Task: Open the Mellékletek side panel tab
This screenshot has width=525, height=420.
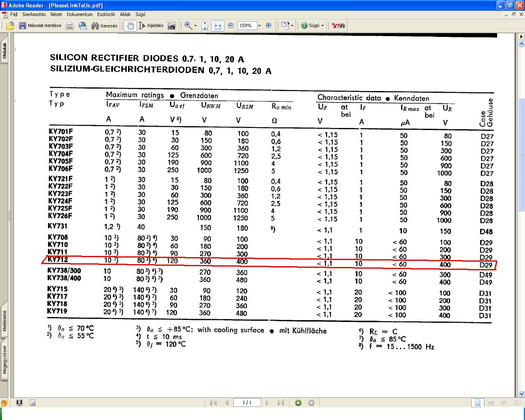Action: tap(5, 321)
